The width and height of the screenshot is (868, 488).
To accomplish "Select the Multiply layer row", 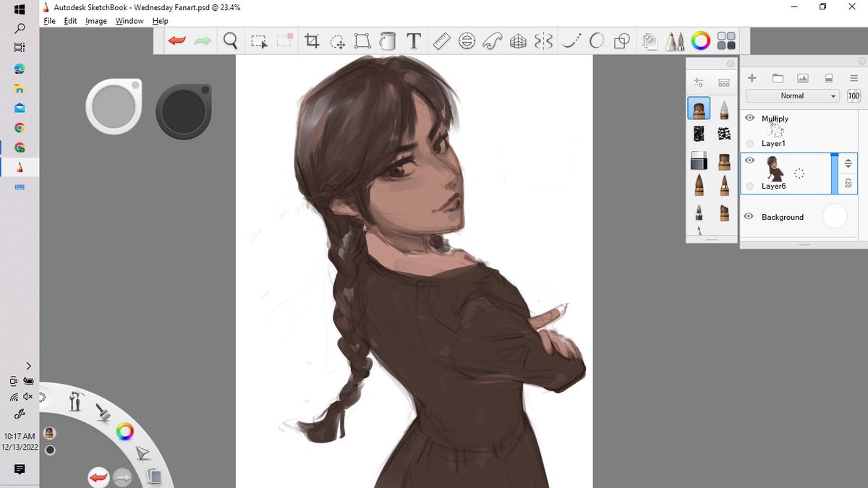I will (x=799, y=131).
